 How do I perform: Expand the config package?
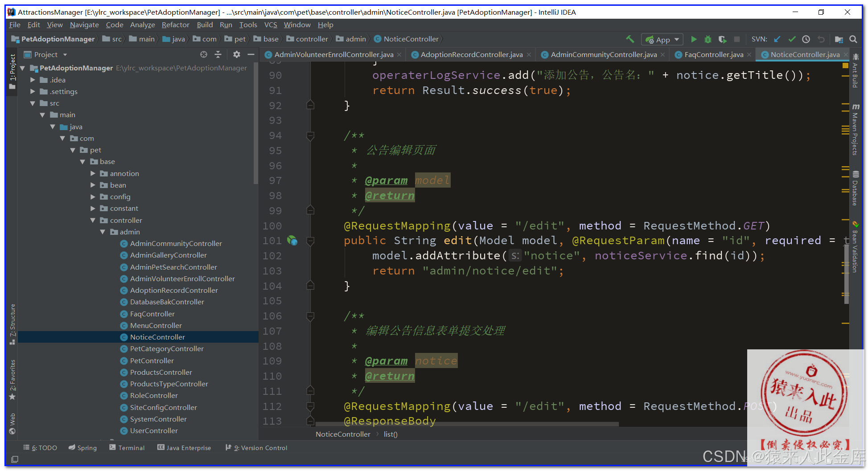93,197
